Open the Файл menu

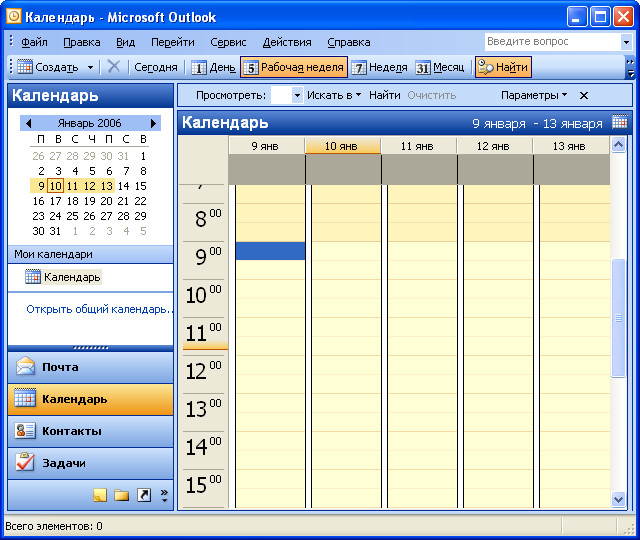34,42
